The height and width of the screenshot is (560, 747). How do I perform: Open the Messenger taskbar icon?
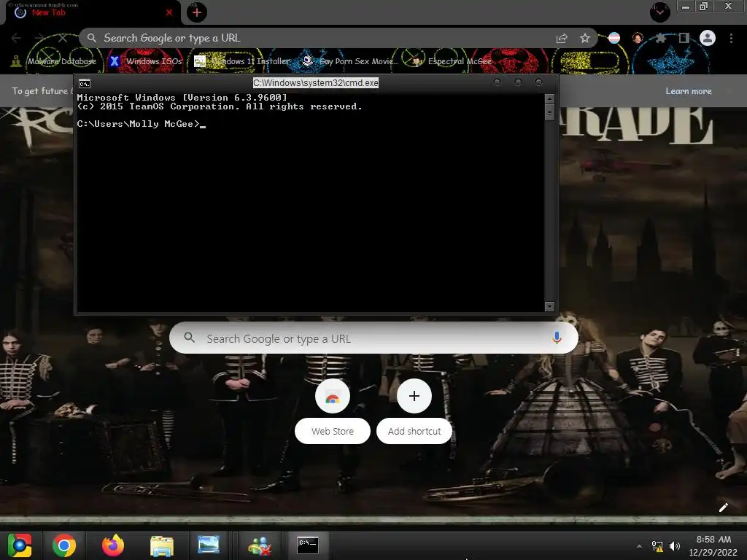click(260, 545)
